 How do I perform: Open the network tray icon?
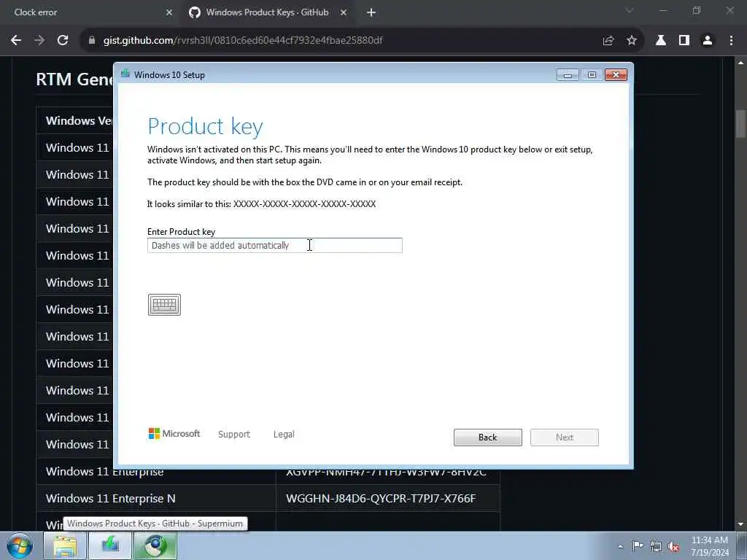656,546
